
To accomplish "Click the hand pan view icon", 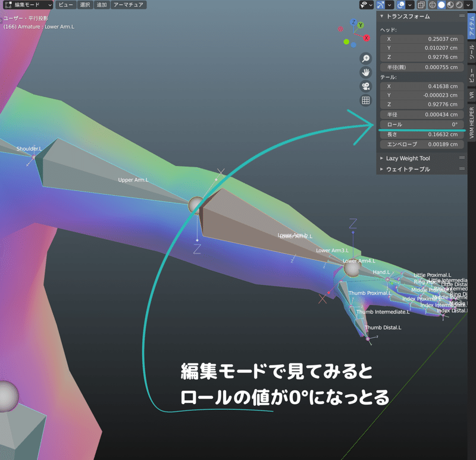I will tap(365, 73).
